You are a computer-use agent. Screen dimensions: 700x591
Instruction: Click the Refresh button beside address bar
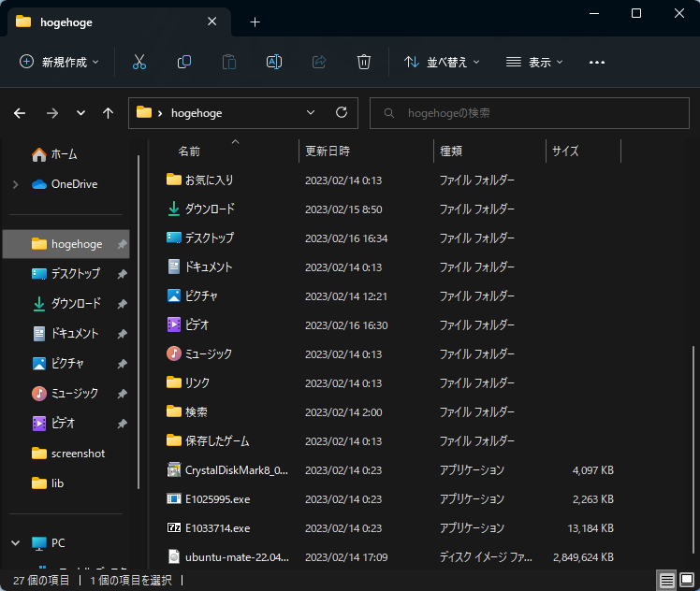pyautogui.click(x=341, y=112)
